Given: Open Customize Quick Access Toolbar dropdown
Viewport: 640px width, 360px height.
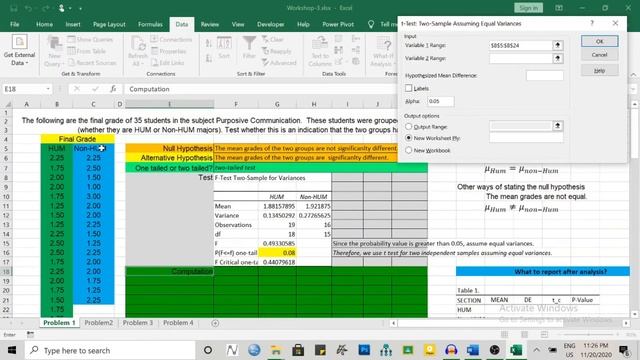Looking at the screenshot, I should coord(80,8).
